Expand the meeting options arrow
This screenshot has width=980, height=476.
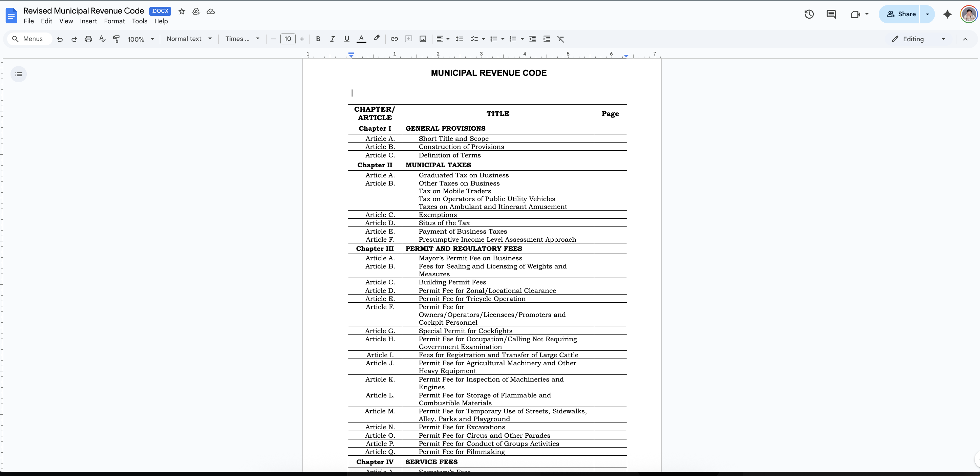(867, 14)
